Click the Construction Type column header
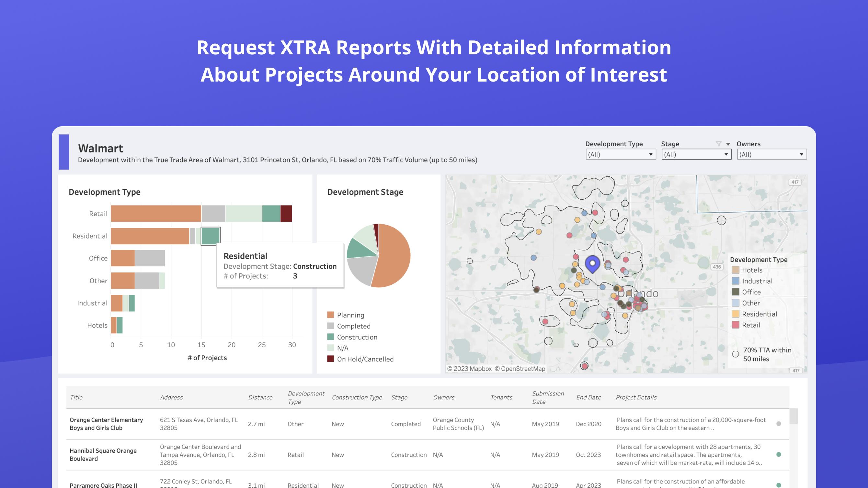The image size is (868, 488). 357,397
